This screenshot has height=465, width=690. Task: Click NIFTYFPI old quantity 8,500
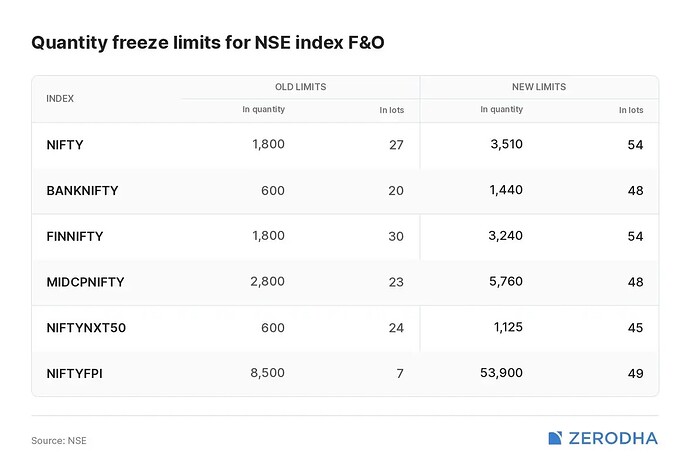pos(268,373)
